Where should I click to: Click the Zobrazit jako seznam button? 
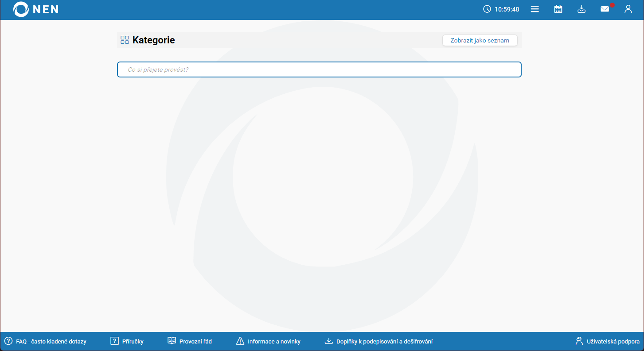(x=480, y=40)
